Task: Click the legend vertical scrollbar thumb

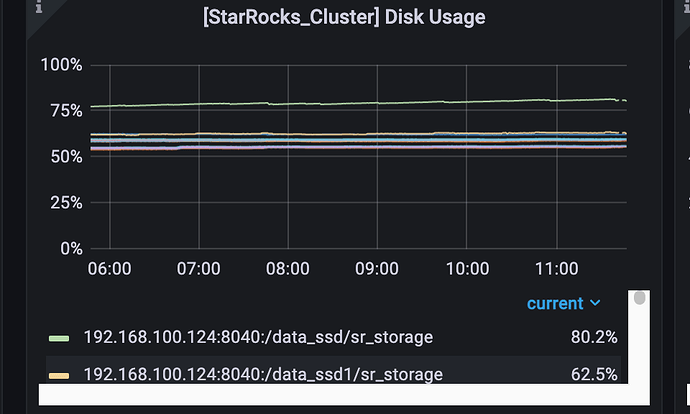Action: [x=639, y=298]
